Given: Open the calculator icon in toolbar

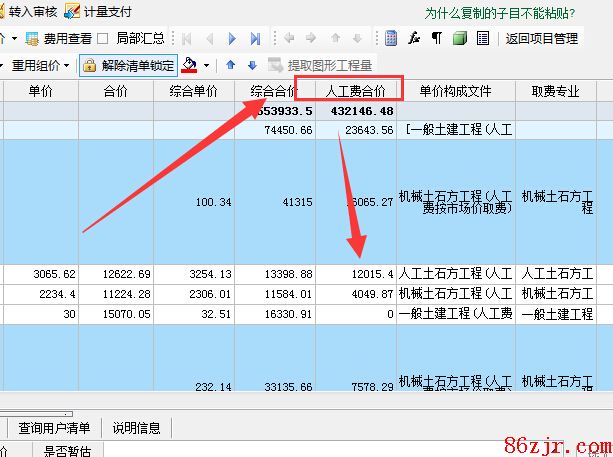Looking at the screenshot, I should [392, 39].
